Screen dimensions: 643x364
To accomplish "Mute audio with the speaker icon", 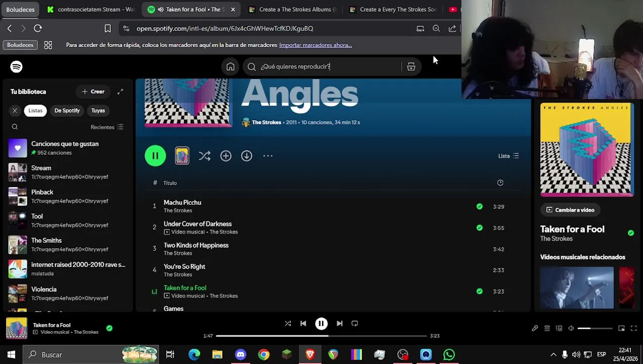I will pos(571,329).
